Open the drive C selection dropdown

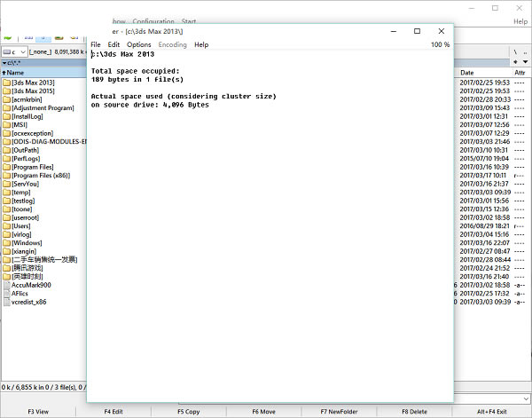coord(14,52)
